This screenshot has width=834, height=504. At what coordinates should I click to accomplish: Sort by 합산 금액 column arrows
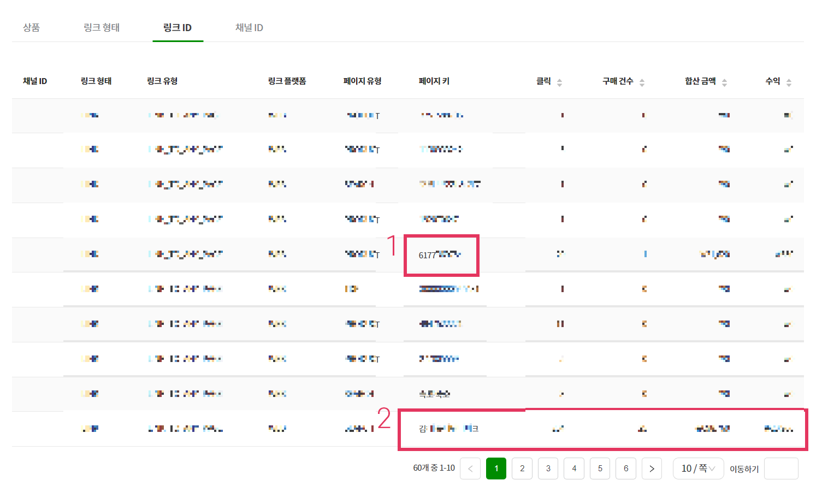724,82
